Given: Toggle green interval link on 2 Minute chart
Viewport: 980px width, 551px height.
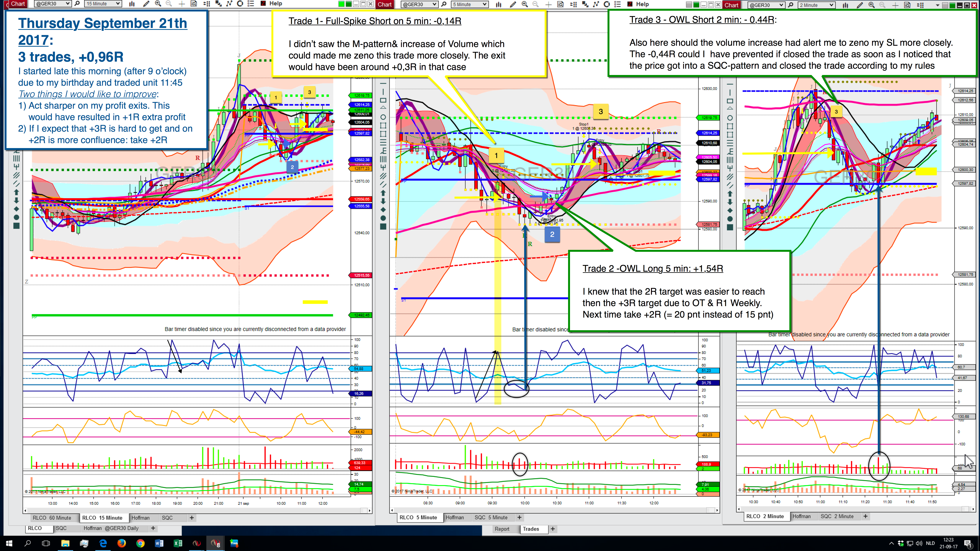Looking at the screenshot, I should pos(952,5).
